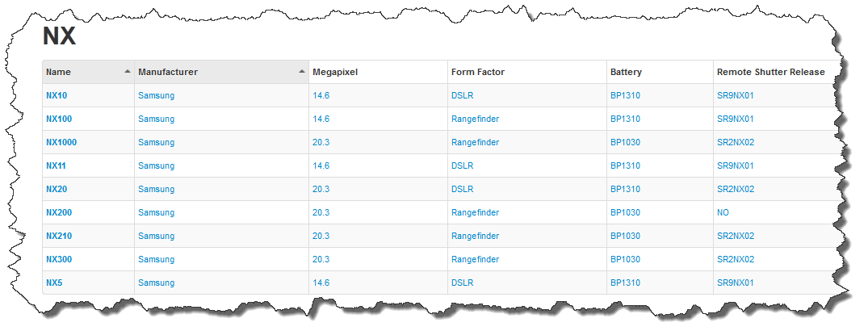Click the NO value in NX200 row
This screenshot has height=335, width=868.
coord(723,212)
